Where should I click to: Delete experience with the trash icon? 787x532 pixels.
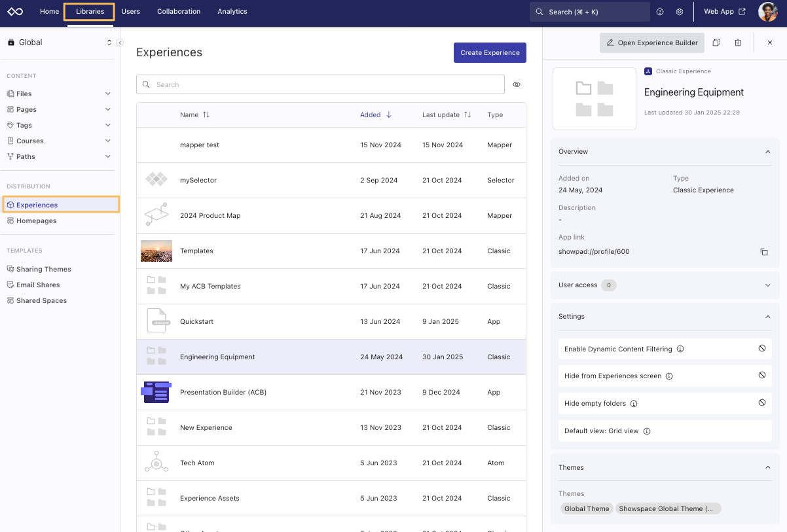[x=738, y=43]
